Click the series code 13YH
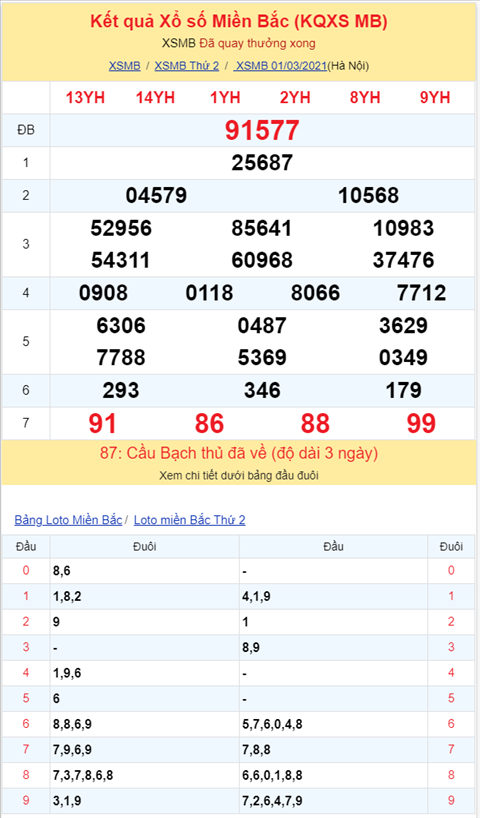 [85, 98]
